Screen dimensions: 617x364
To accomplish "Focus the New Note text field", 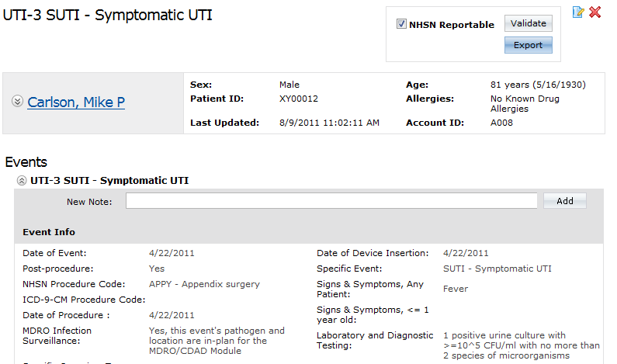I will click(331, 201).
